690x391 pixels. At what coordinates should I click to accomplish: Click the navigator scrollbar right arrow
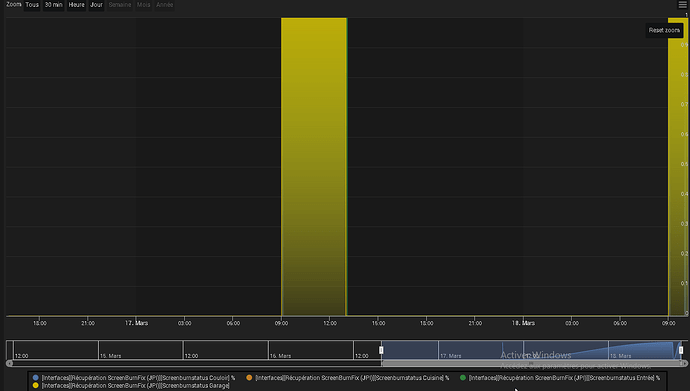point(684,363)
